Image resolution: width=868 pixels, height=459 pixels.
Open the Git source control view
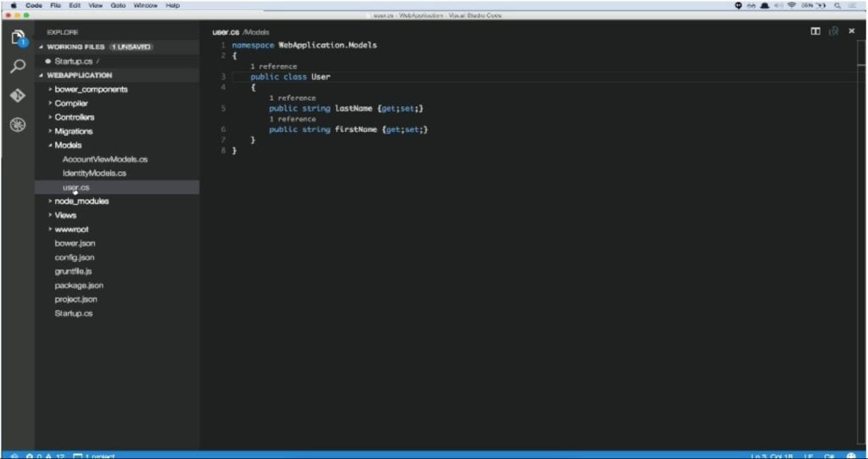pyautogui.click(x=19, y=96)
